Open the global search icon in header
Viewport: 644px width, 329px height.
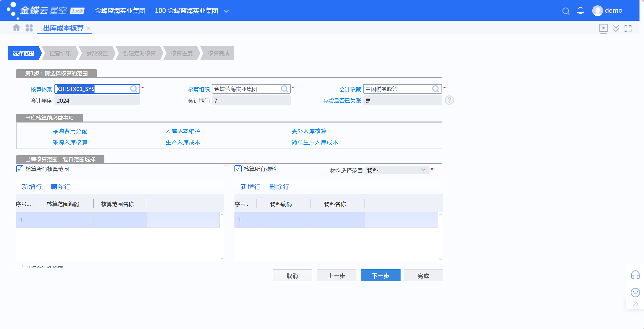click(566, 11)
